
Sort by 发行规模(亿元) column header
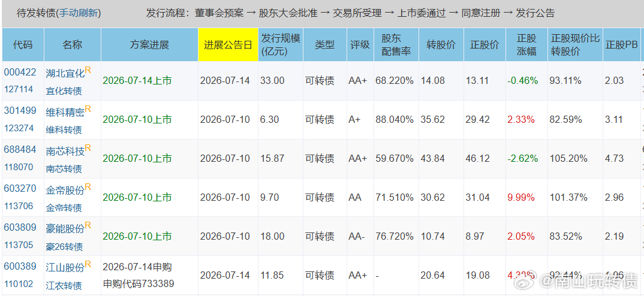[x=281, y=45]
